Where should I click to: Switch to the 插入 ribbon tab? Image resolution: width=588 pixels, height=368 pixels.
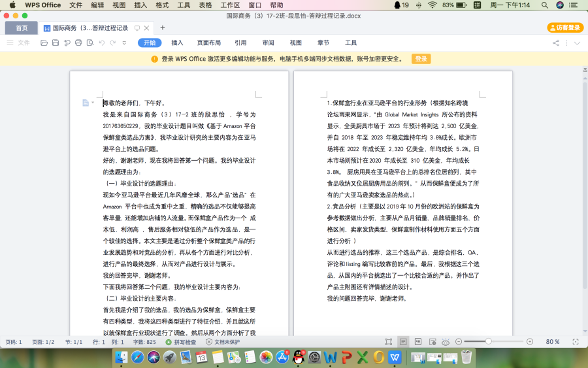177,42
